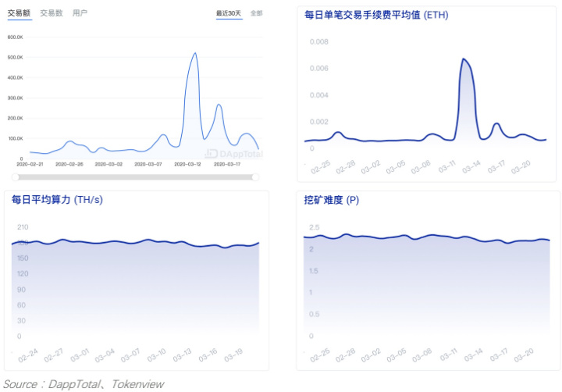Click the 0.006 label in fee chart
562x392 pixels.
click(319, 69)
